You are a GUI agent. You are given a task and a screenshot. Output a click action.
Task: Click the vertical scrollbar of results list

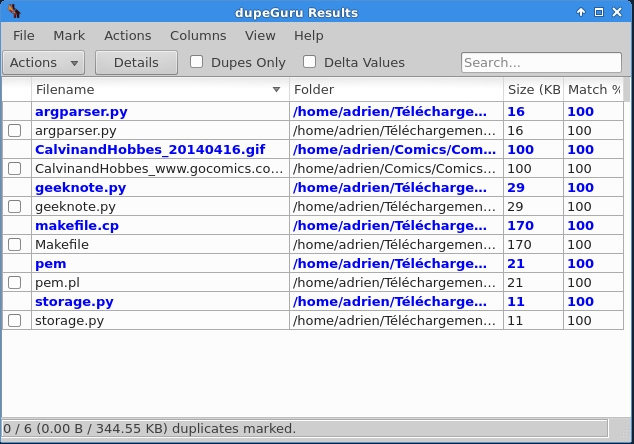coord(627,250)
